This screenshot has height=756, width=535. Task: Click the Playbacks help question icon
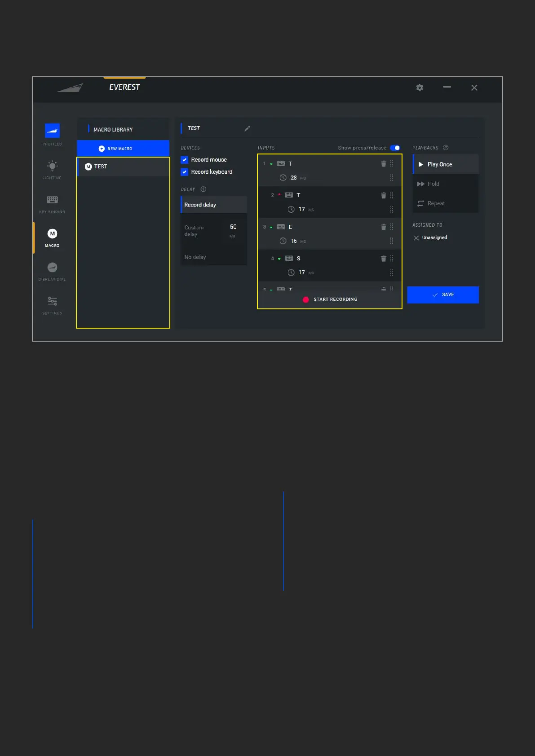pos(446,148)
